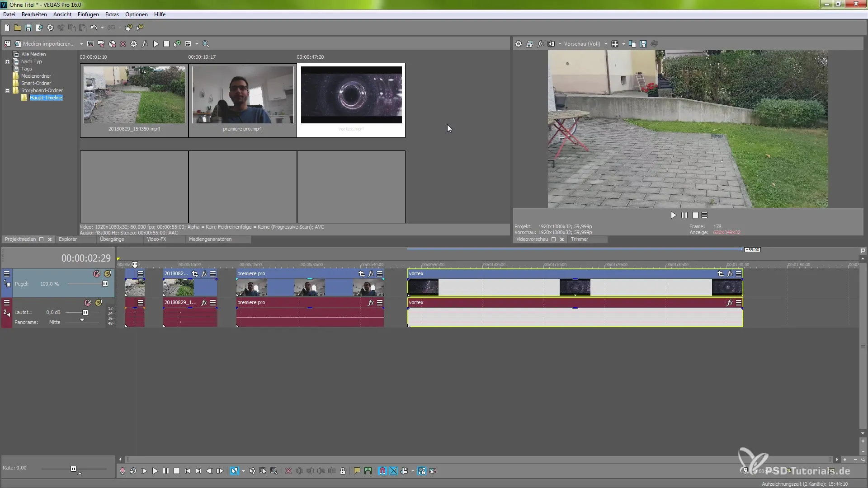Switch to the Trimmer tab
868x488 pixels.
[580, 239]
